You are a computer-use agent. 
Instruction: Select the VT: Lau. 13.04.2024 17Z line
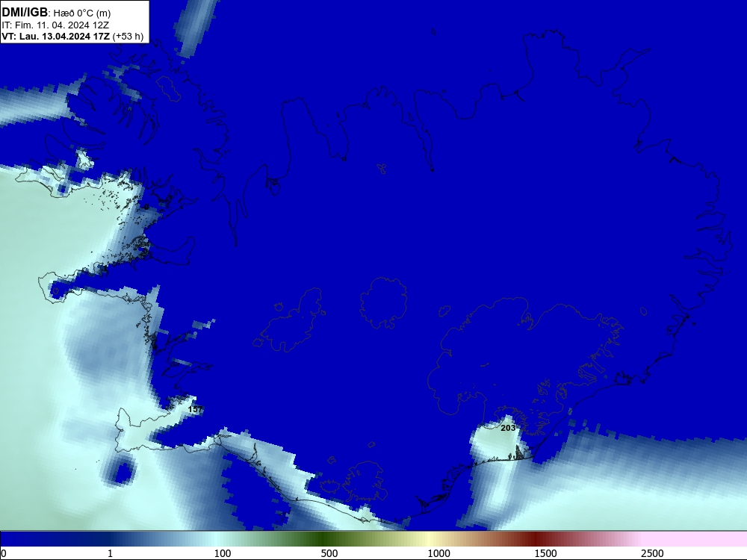56,36
